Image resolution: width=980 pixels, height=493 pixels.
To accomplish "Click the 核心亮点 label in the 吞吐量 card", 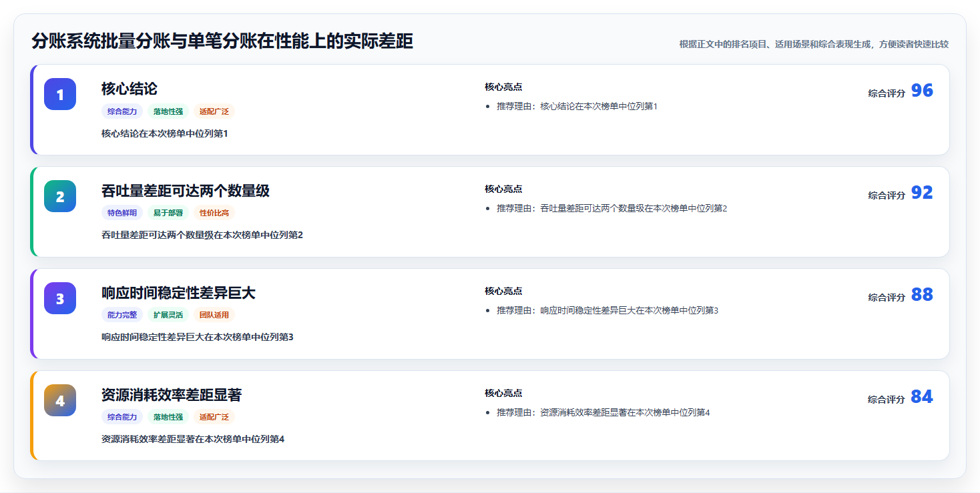I will (x=503, y=189).
